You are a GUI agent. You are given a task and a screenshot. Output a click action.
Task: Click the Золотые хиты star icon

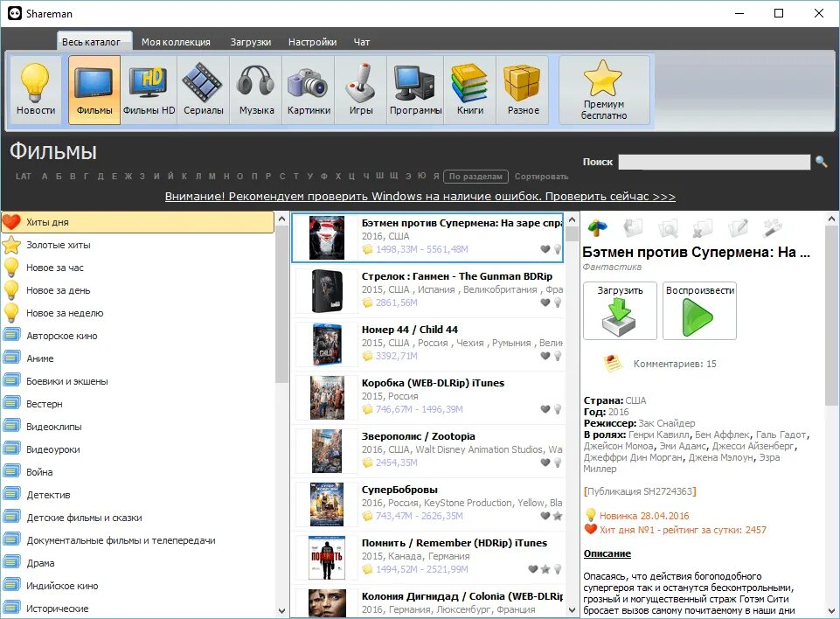[11, 245]
